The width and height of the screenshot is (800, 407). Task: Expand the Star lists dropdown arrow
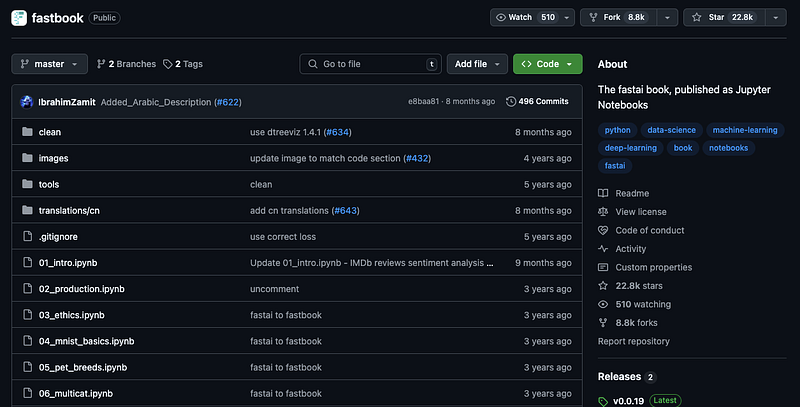[x=776, y=17]
